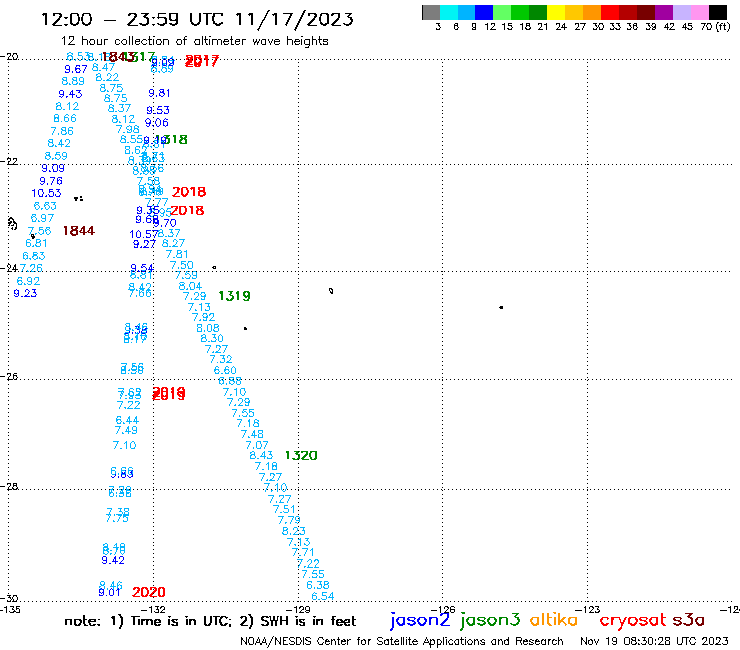Select the light green 15 ft swatch

[x=502, y=12]
